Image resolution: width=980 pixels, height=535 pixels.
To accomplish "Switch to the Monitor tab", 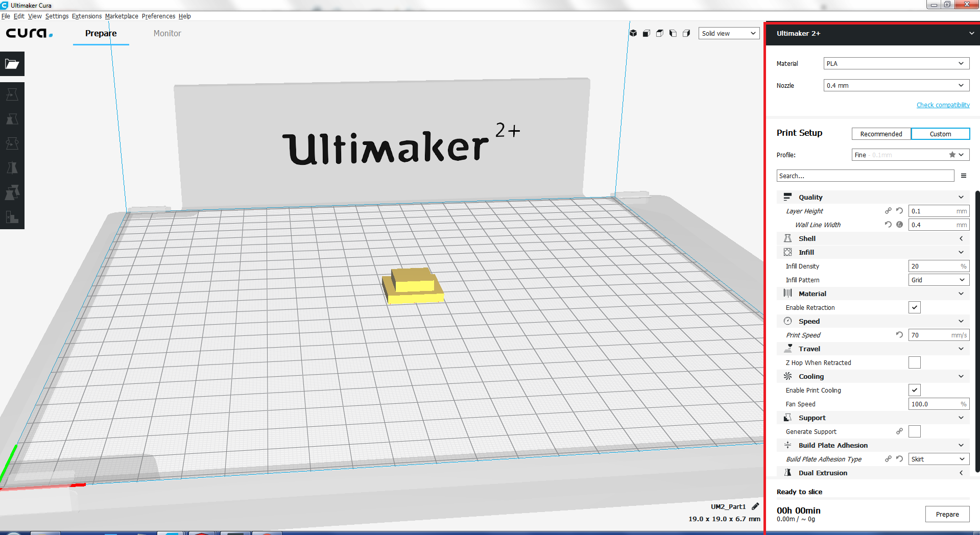I will (168, 33).
